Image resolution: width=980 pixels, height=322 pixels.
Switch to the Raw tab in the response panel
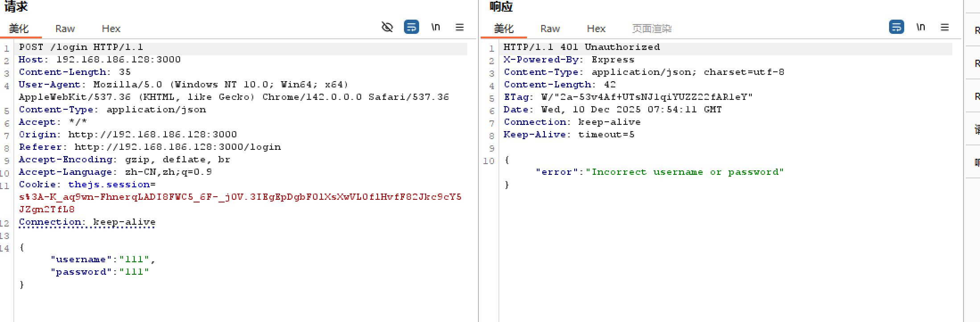click(x=550, y=29)
